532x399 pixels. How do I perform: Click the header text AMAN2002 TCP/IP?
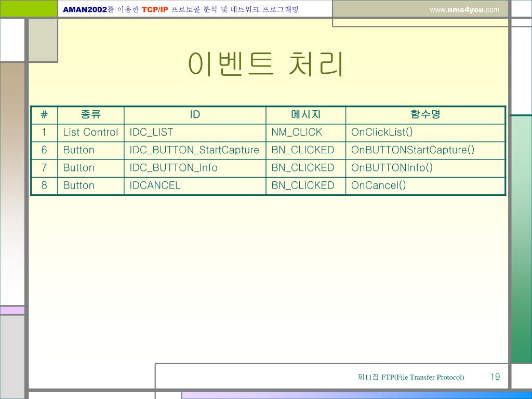point(180,9)
